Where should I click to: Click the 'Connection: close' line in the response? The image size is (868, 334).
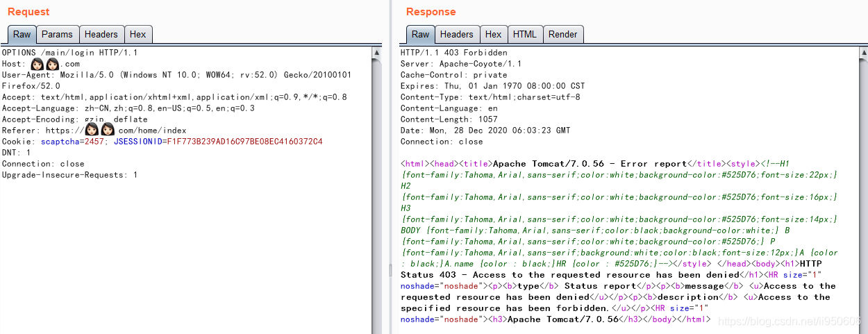coord(441,142)
